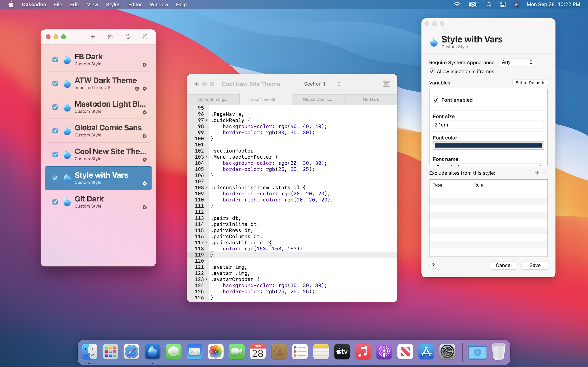Click the update indicator icon on ATW Dark Theme
The height and width of the screenshot is (367, 588).
coord(137,89)
